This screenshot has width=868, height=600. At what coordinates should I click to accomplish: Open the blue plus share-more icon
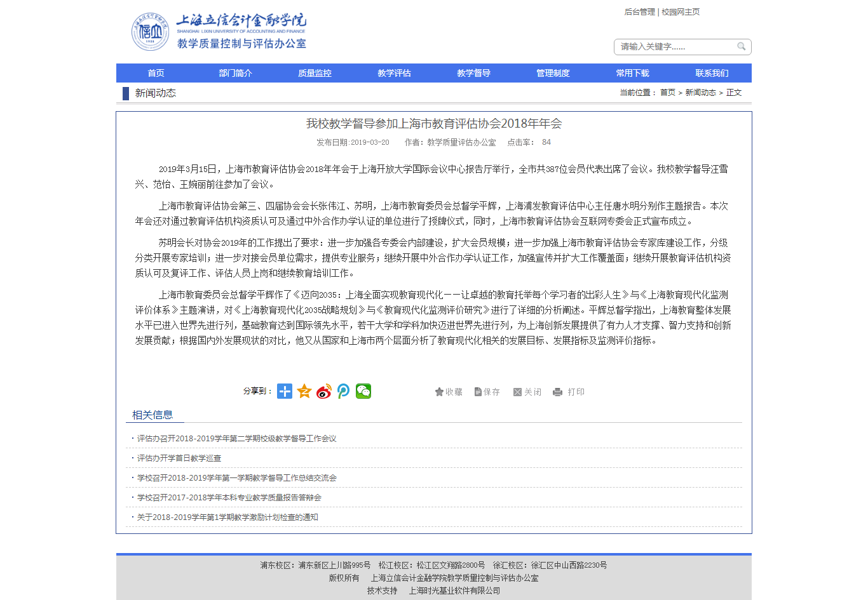click(x=285, y=391)
